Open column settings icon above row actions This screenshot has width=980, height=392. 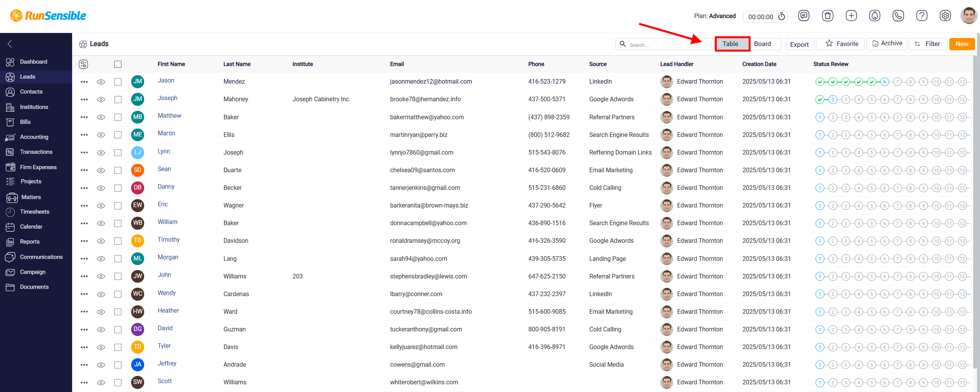84,64
